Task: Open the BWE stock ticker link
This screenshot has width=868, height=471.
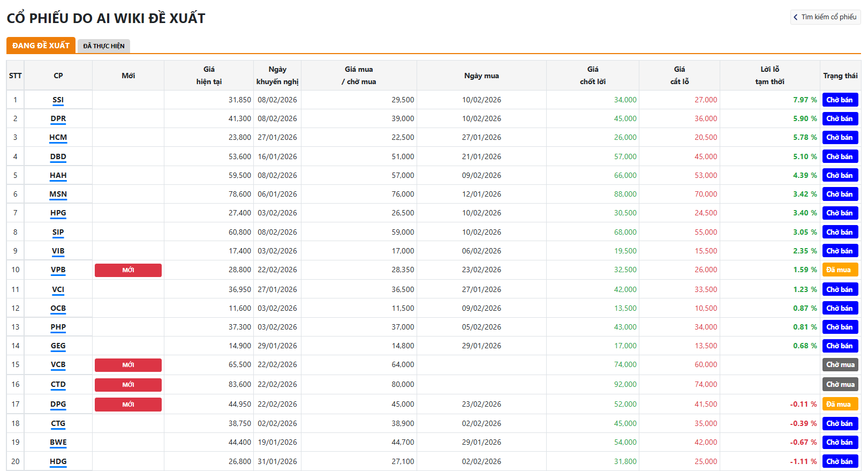Action: point(58,442)
